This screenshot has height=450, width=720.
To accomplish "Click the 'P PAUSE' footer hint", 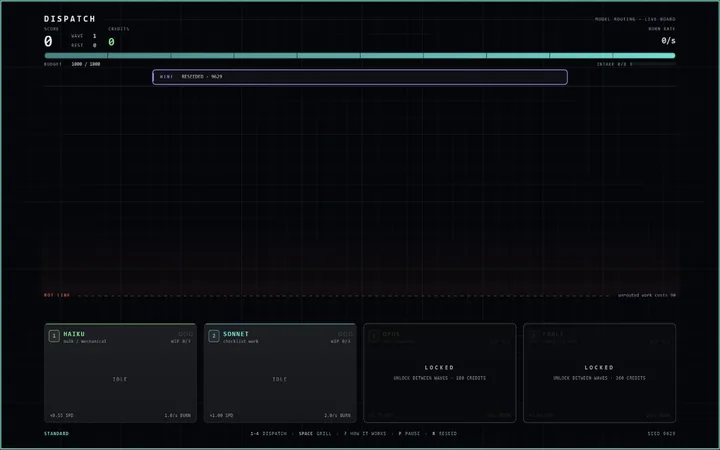I will 409,433.
